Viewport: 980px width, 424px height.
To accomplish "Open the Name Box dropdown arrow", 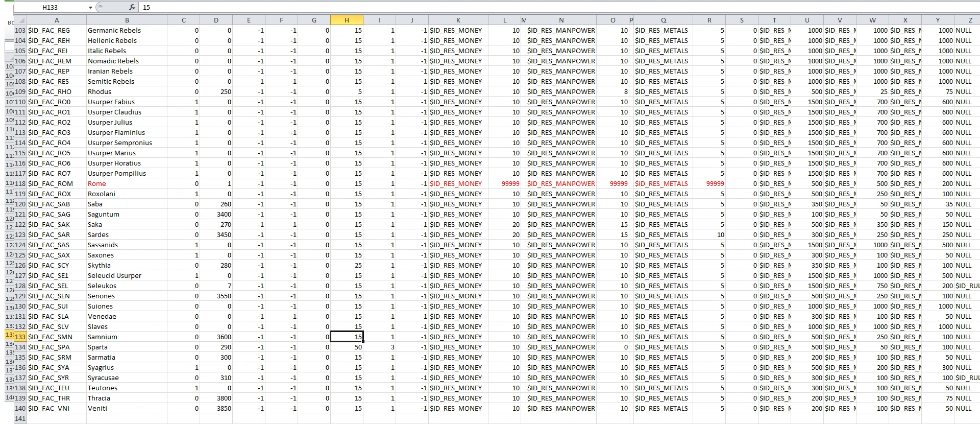I will (x=90, y=7).
